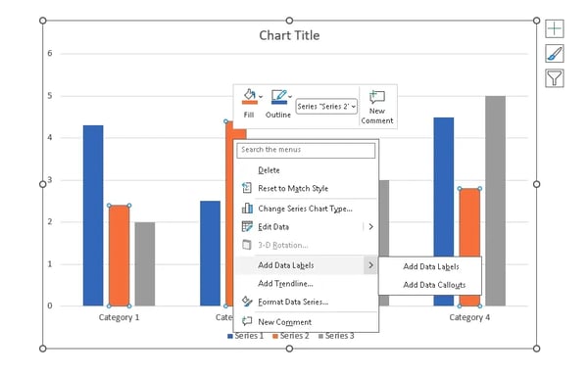Click blue Series 1 bar in Category 1

point(93,215)
